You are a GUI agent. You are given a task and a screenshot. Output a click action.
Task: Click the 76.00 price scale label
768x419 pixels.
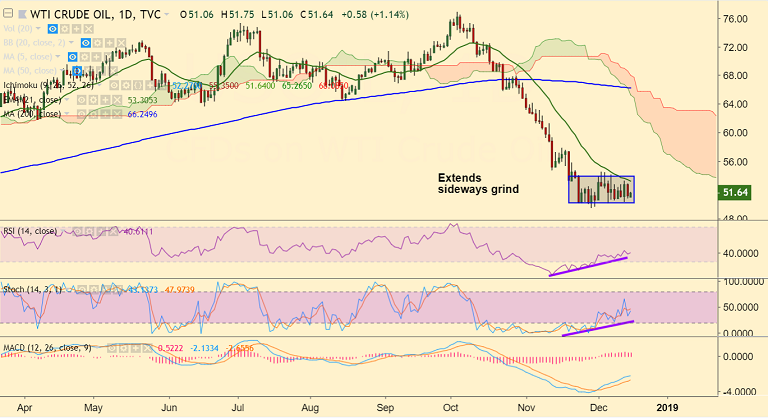(735, 19)
